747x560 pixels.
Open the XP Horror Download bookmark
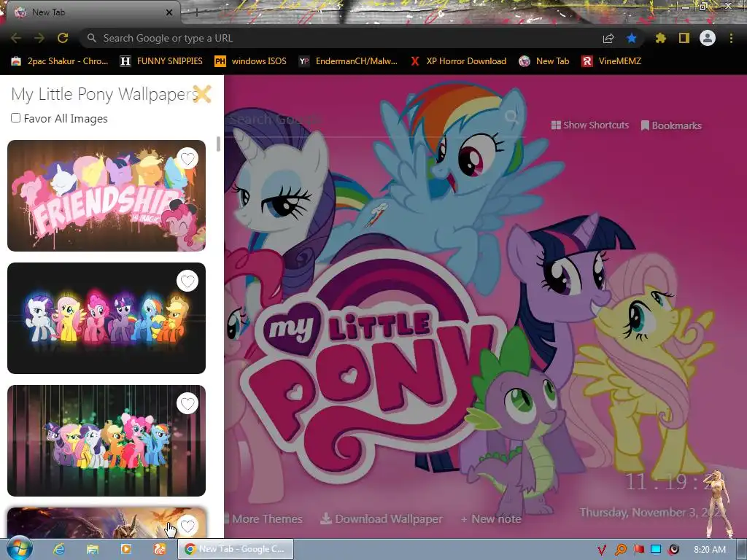click(458, 61)
